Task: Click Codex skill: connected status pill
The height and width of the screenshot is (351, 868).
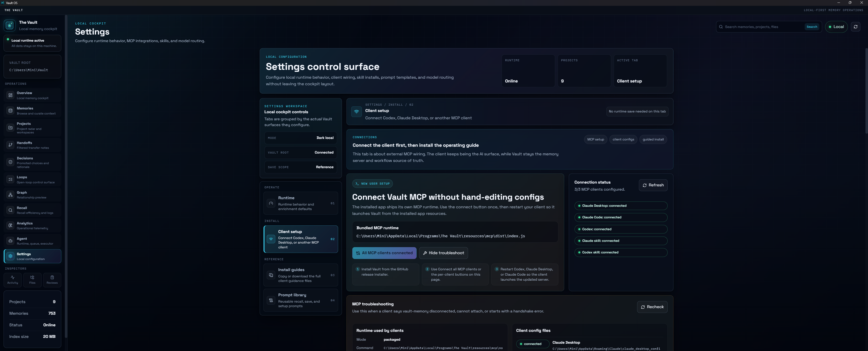Action: tap(621, 252)
